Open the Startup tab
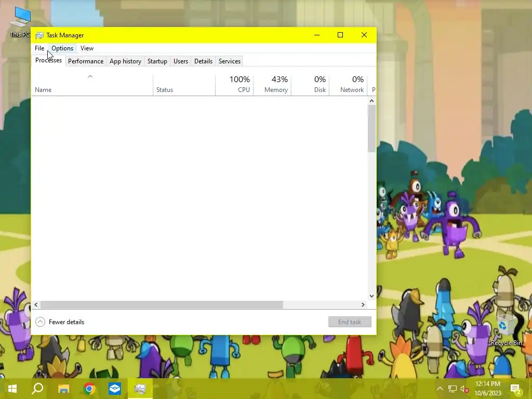Image resolution: width=532 pixels, height=399 pixels. coord(157,61)
